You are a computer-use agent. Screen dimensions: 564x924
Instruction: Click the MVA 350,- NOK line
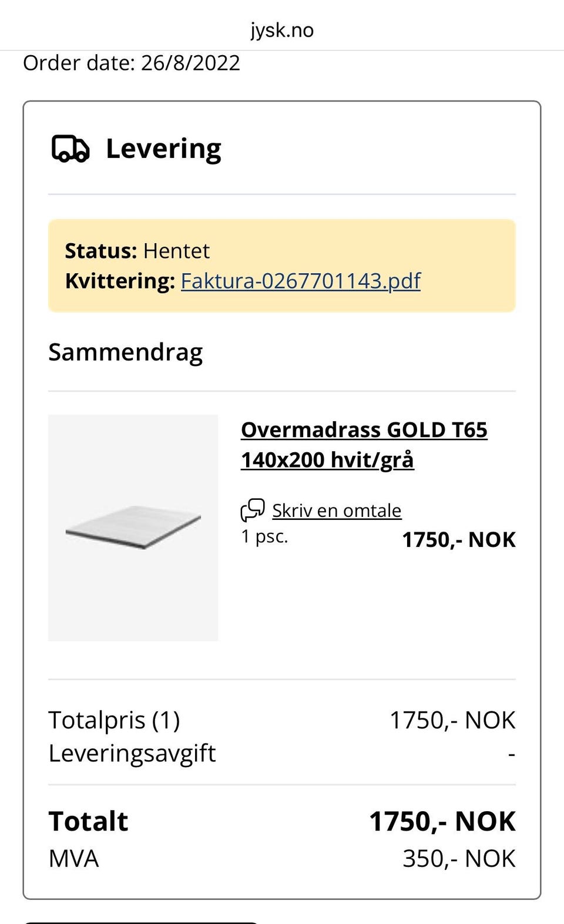click(x=458, y=858)
